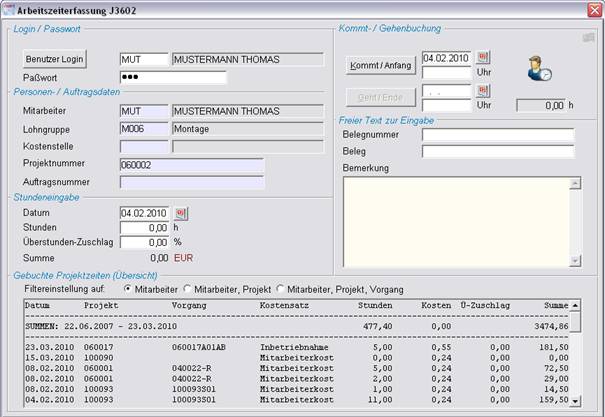605x417 pixels.
Task: Click the small gray icon in top-right corner
Action: click(588, 37)
